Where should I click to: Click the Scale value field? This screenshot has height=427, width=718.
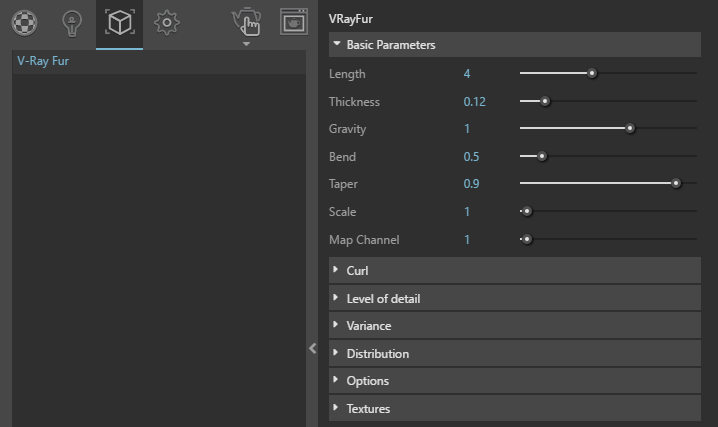[x=467, y=211]
